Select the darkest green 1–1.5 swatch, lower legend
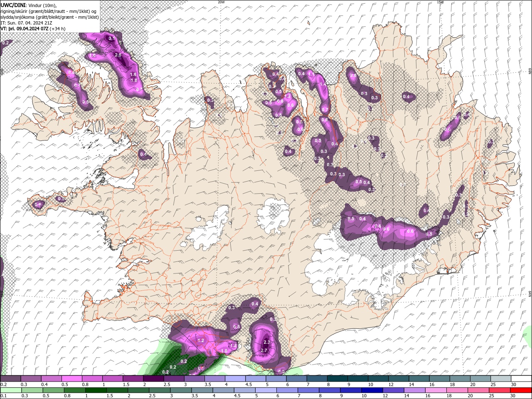532x399 pixels. tap(96, 390)
